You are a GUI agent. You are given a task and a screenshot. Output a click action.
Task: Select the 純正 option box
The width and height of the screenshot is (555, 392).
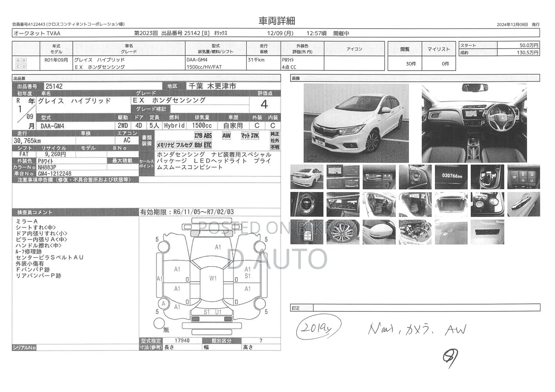(x=275, y=134)
